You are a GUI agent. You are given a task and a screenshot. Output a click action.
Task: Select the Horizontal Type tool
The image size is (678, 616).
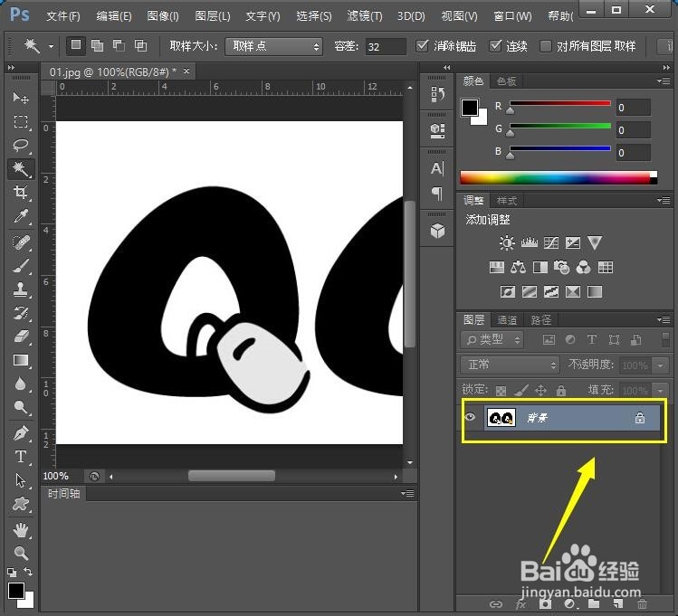[20, 457]
